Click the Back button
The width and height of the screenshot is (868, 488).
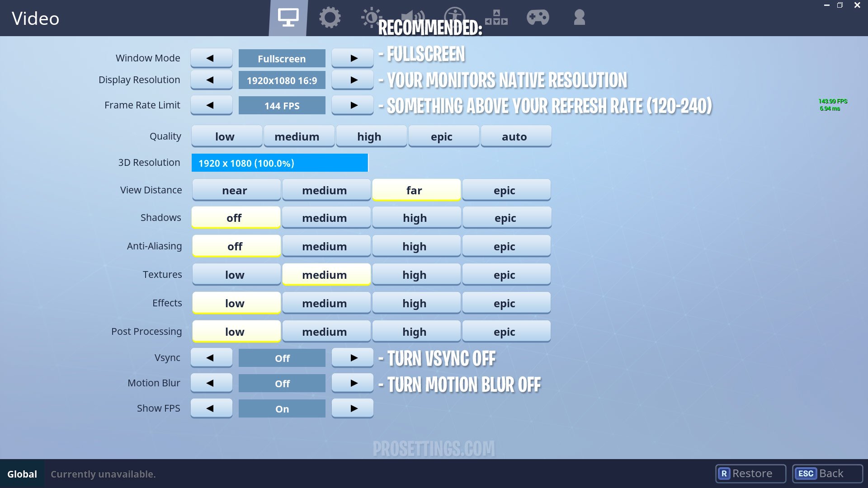[x=830, y=474]
